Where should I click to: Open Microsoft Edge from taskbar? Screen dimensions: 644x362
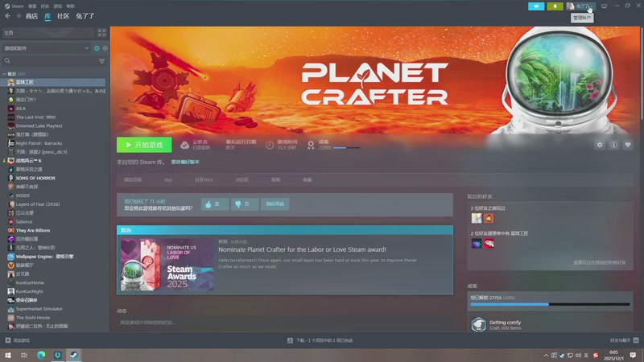tap(41, 355)
